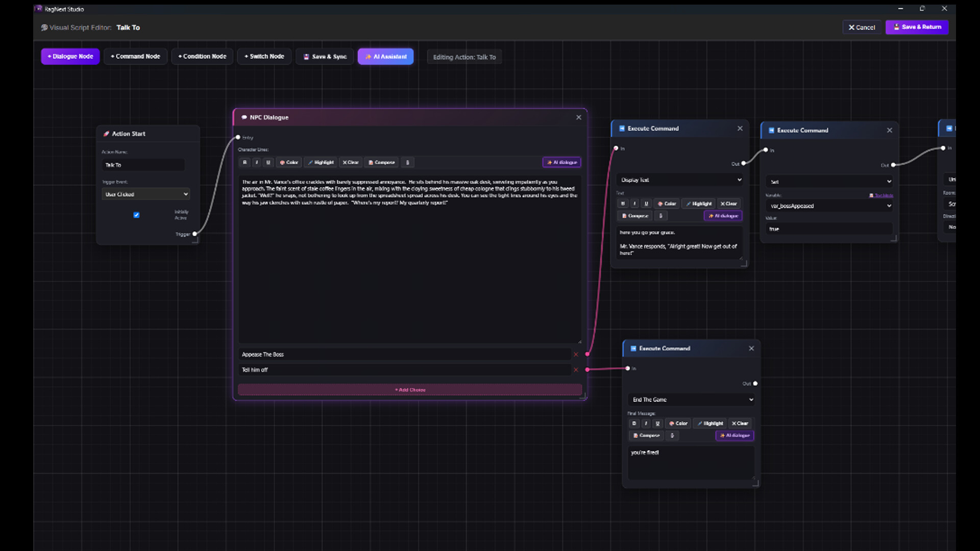
Task: Click Italic in NPC Dialogue toolbar
Action: tap(257, 162)
